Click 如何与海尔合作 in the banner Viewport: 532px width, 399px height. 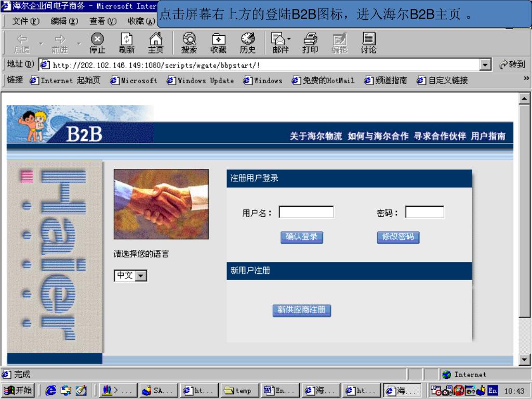pyautogui.click(x=378, y=136)
